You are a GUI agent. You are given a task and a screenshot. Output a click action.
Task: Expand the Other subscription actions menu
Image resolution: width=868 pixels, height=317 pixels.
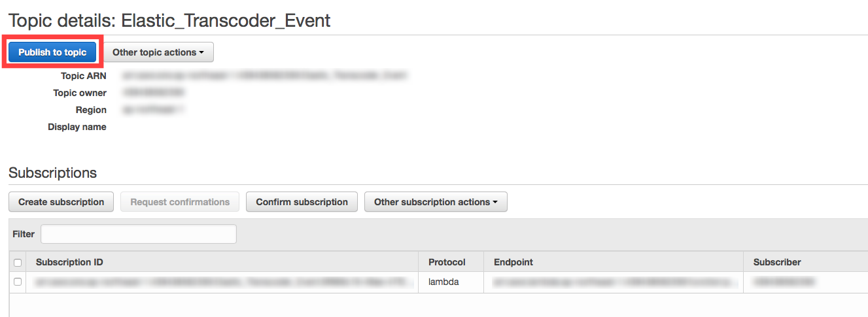tap(436, 202)
